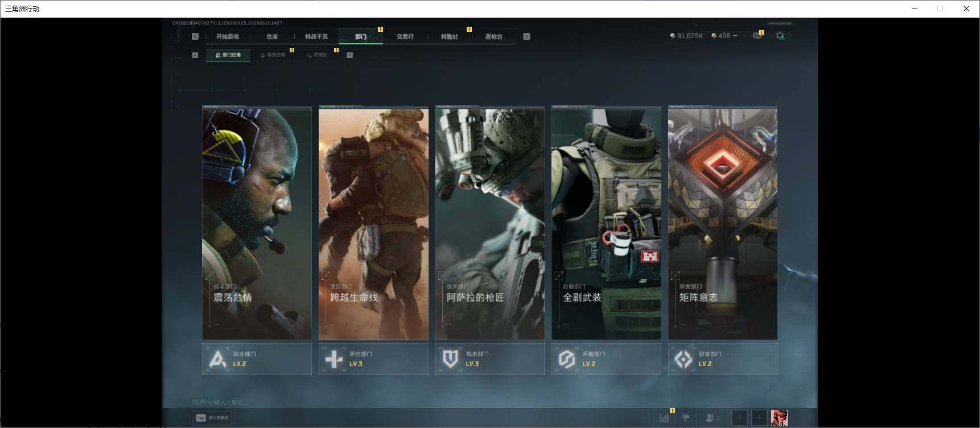This screenshot has width=980, height=428.
Task: Click the plus next to 456 currency
Action: (735, 36)
